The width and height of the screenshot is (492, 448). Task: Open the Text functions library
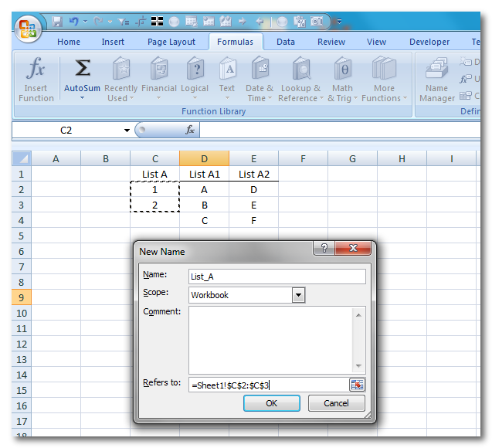pos(227,80)
